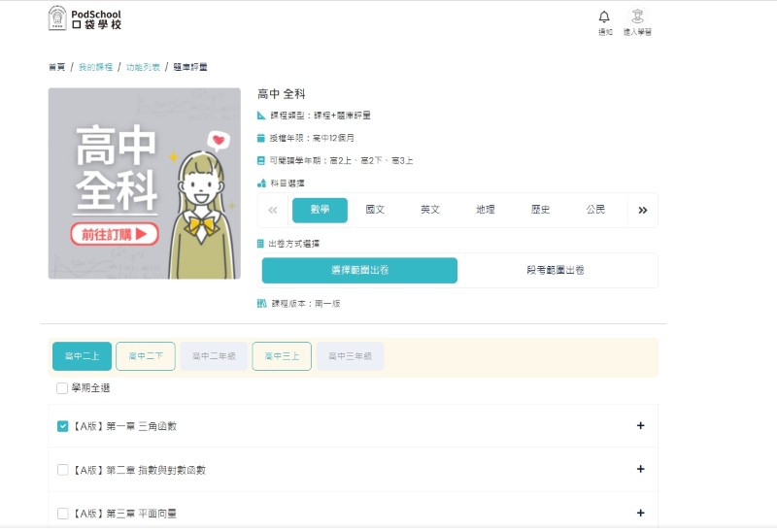Expand 第二章 指數與對數函數 section

(640, 469)
